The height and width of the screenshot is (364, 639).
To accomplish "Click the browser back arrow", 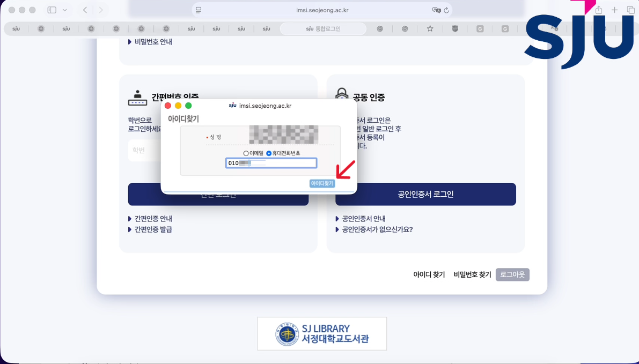I will [x=85, y=10].
